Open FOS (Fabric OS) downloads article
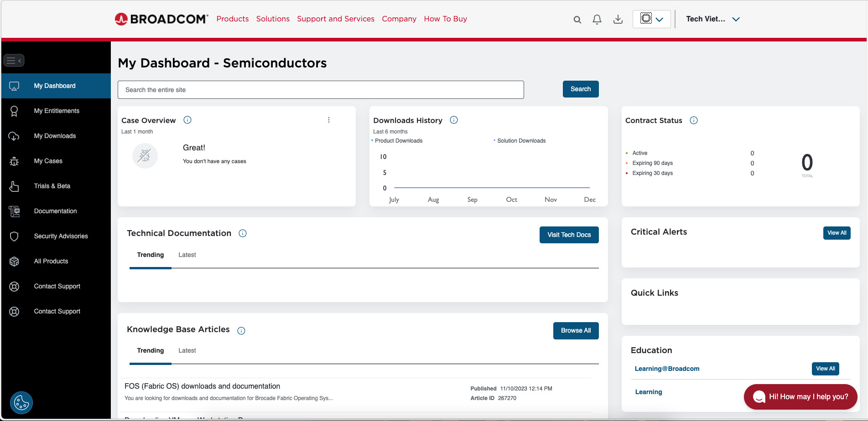 pos(202,386)
